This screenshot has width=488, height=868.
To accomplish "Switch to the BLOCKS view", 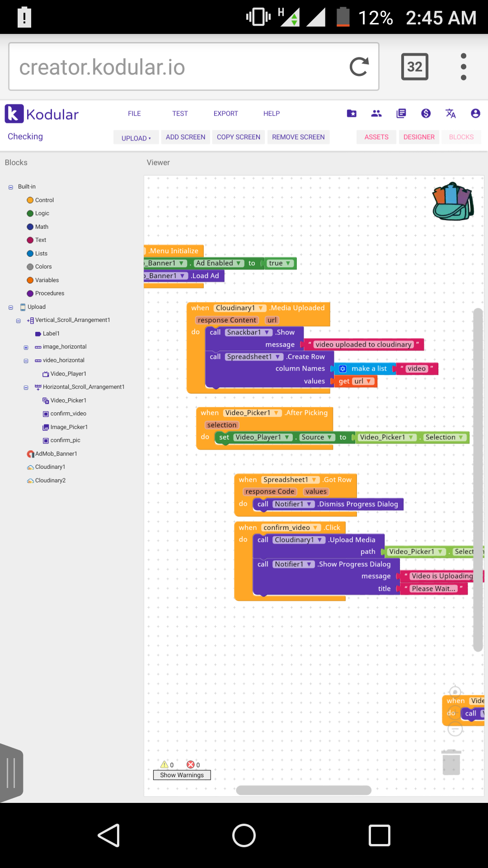I will 461,137.
